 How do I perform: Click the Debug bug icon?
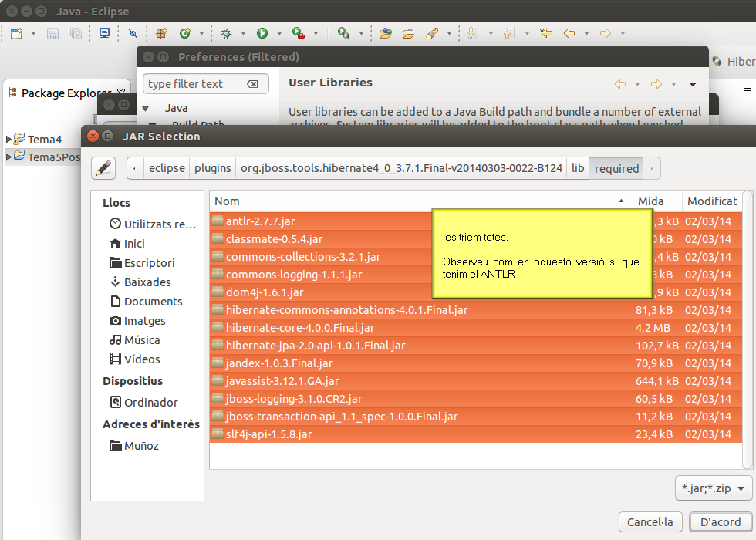(x=226, y=33)
